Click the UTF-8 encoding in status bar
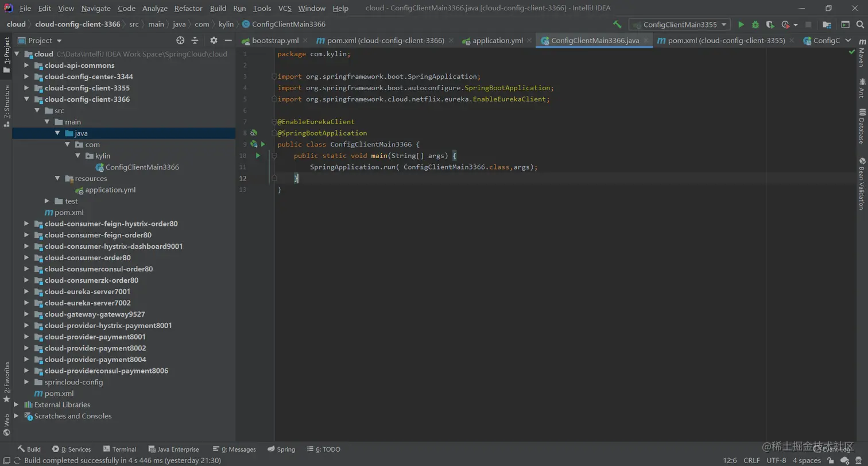 click(x=776, y=460)
